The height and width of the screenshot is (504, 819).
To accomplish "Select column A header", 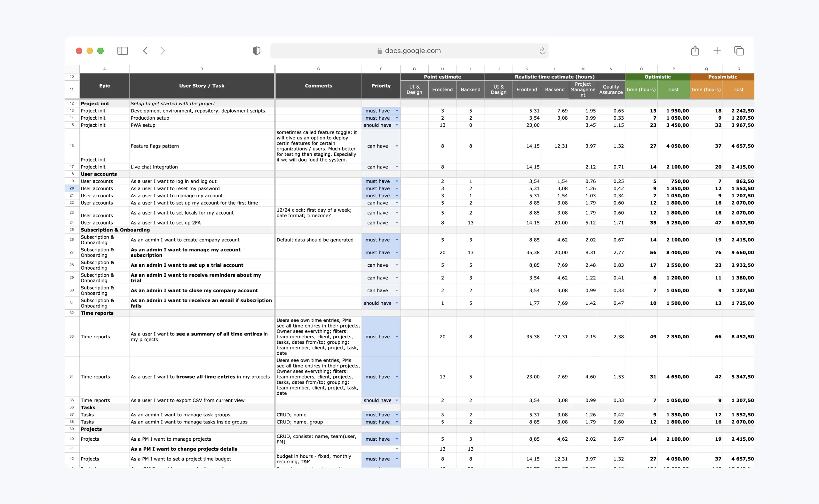I will [x=104, y=69].
